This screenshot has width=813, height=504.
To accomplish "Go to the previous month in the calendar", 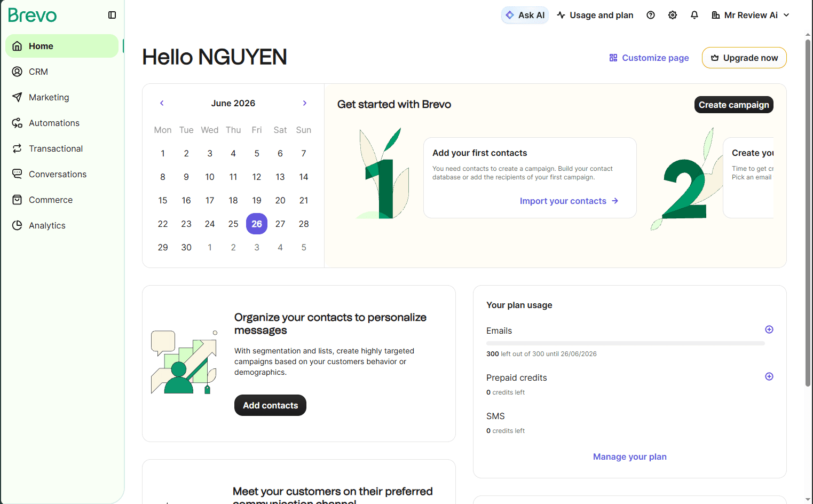I will [162, 103].
